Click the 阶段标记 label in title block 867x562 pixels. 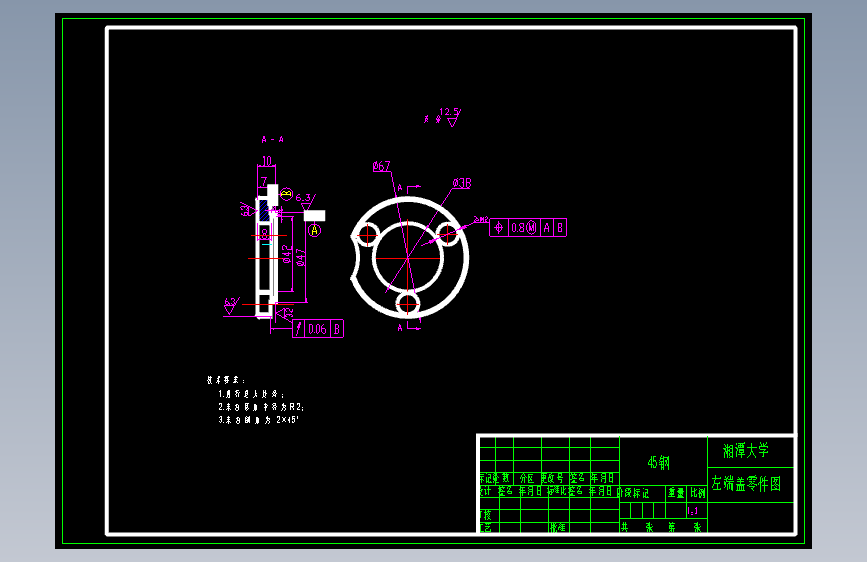(634, 492)
